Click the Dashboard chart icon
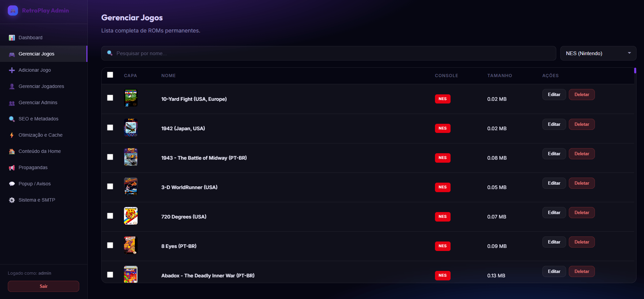Image resolution: width=644 pixels, height=299 pixels. (x=12, y=38)
